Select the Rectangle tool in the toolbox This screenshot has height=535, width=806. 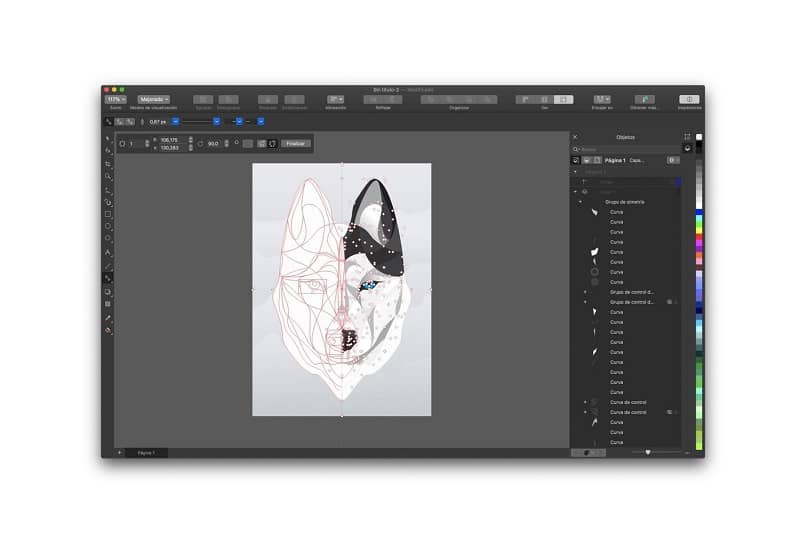tap(108, 214)
